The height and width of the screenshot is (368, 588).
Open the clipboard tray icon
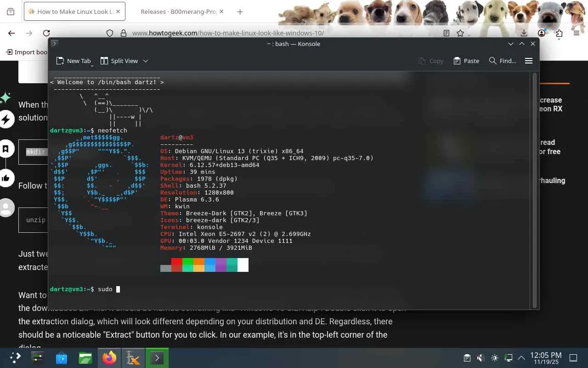(x=467, y=358)
